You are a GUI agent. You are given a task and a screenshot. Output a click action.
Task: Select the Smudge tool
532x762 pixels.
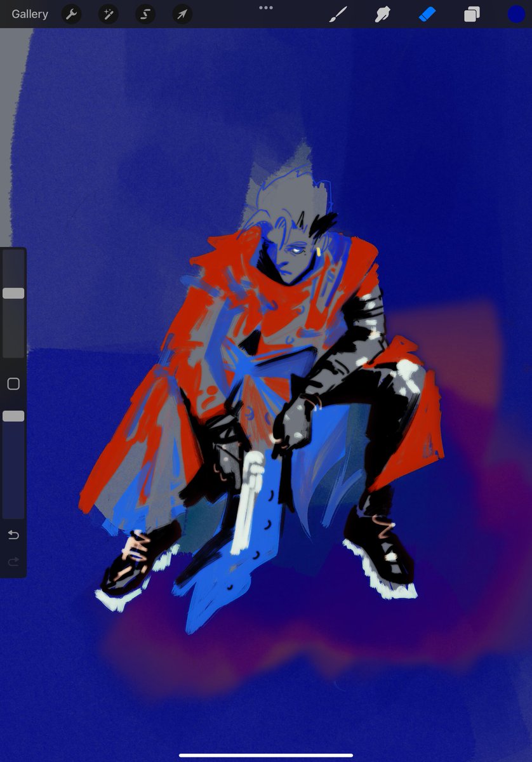(x=382, y=14)
